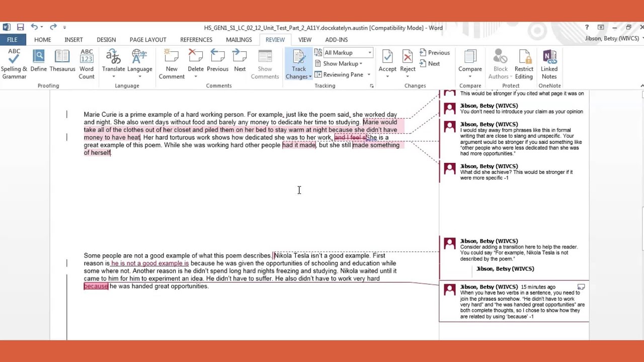Screen dimensions: 644x362
Task: Open Ribbon Display Options
Action: pos(601,27)
